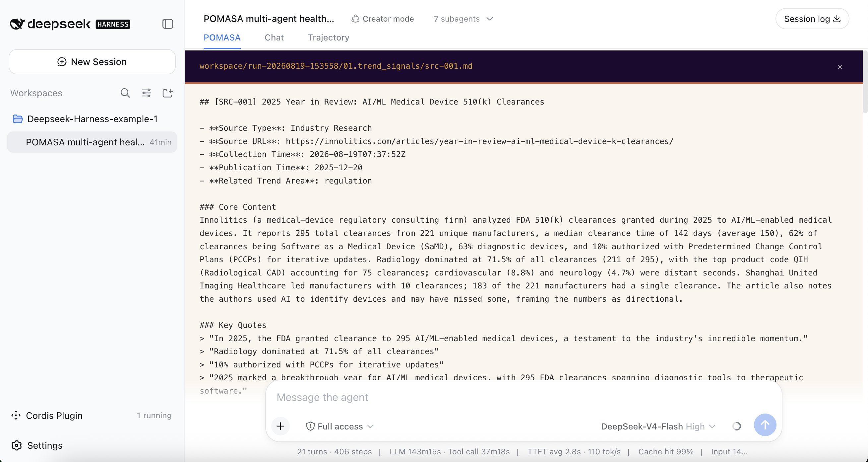Viewport: 868px width, 462px height.
Task: Download the Session log
Action: coord(812,19)
